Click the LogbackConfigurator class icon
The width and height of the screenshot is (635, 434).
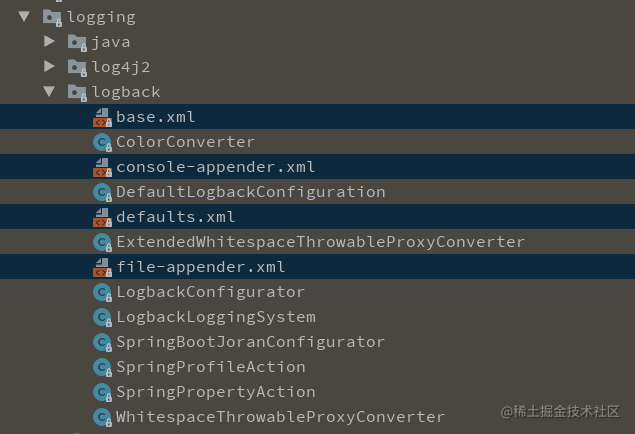coord(101,292)
